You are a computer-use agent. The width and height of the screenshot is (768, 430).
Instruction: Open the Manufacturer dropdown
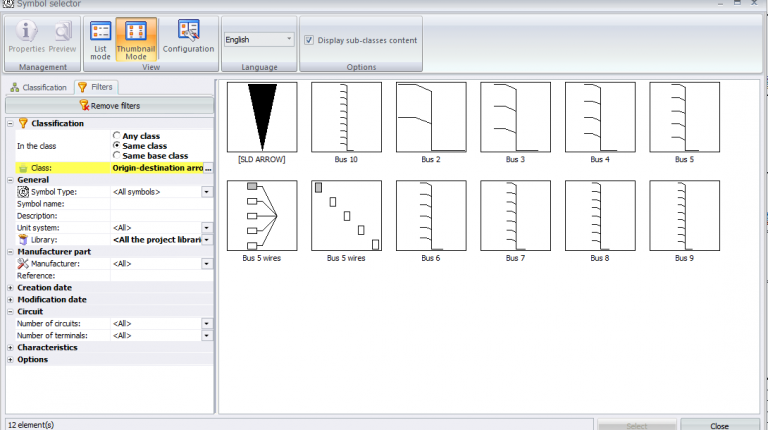(207, 263)
